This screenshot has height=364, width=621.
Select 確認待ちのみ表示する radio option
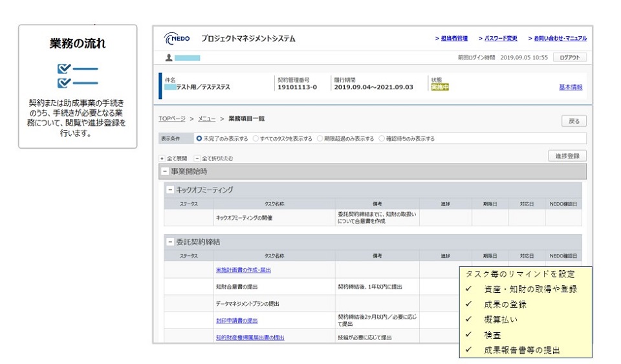(382, 138)
